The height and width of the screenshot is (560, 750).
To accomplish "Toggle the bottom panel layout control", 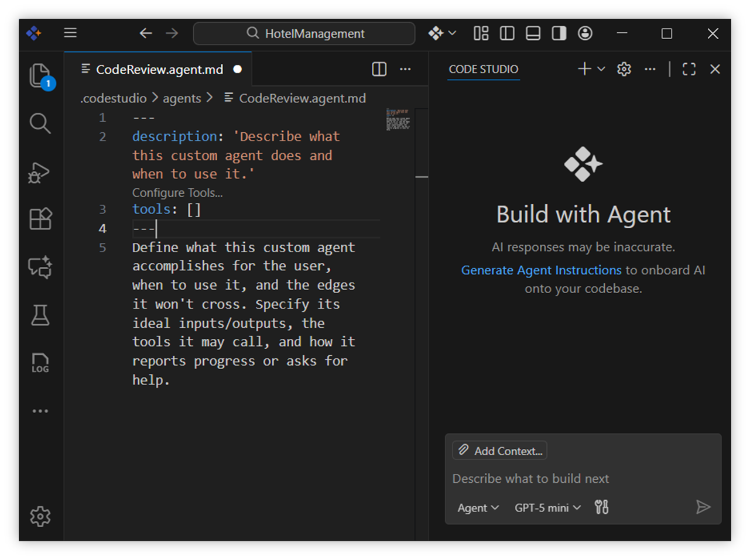I will pos(533,33).
